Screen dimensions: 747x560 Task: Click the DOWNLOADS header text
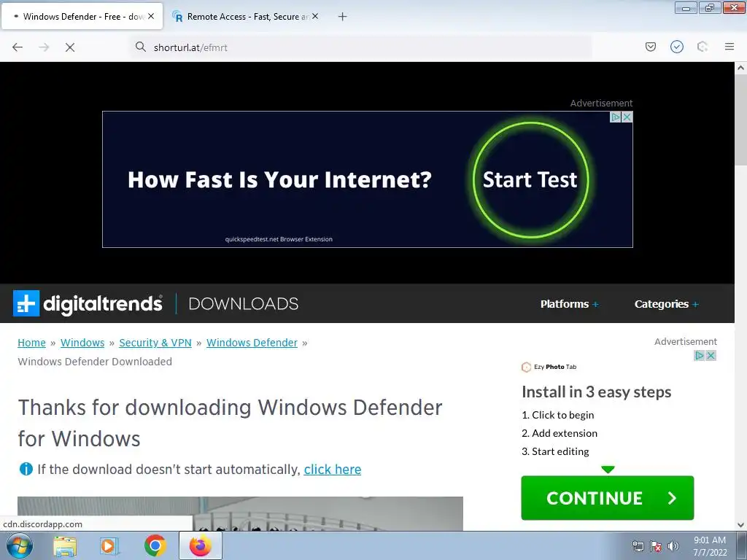pyautogui.click(x=244, y=304)
